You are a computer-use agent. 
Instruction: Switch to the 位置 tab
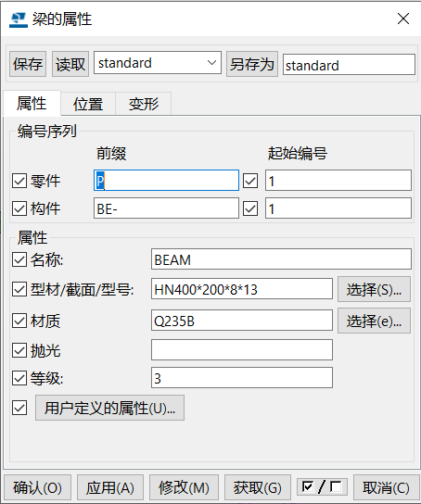88,104
